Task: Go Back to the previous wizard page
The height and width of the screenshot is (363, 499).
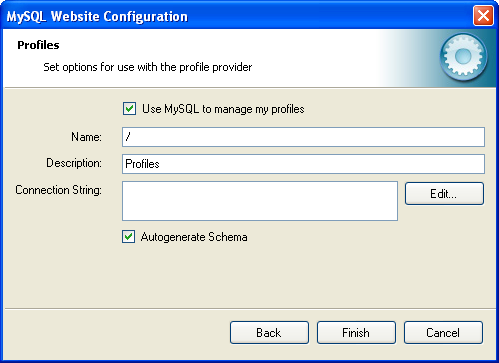Action: [269, 332]
